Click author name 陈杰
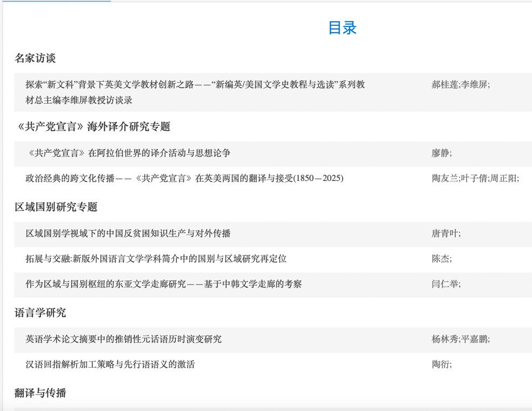The width and height of the screenshot is (532, 411). pyautogui.click(x=440, y=259)
